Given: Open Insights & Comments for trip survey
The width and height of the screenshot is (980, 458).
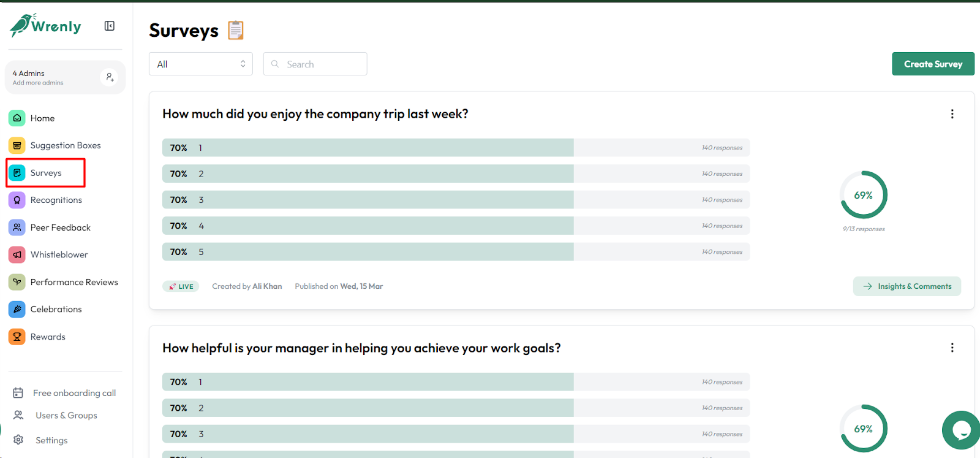Looking at the screenshot, I should (907, 286).
